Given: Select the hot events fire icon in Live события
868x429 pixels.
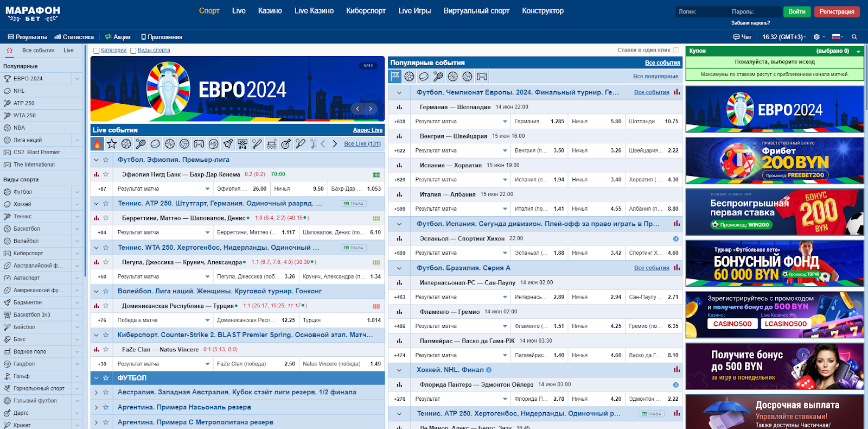Looking at the screenshot, I should click(97, 144).
